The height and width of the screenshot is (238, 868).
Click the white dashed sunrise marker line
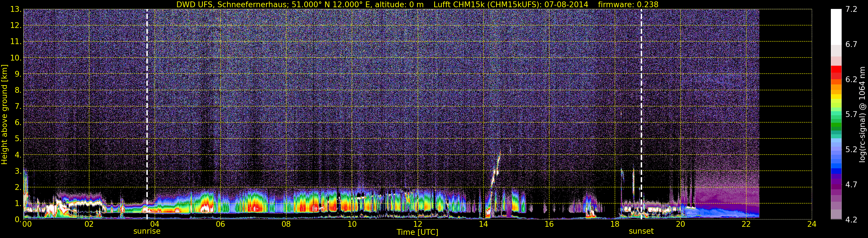point(147,114)
